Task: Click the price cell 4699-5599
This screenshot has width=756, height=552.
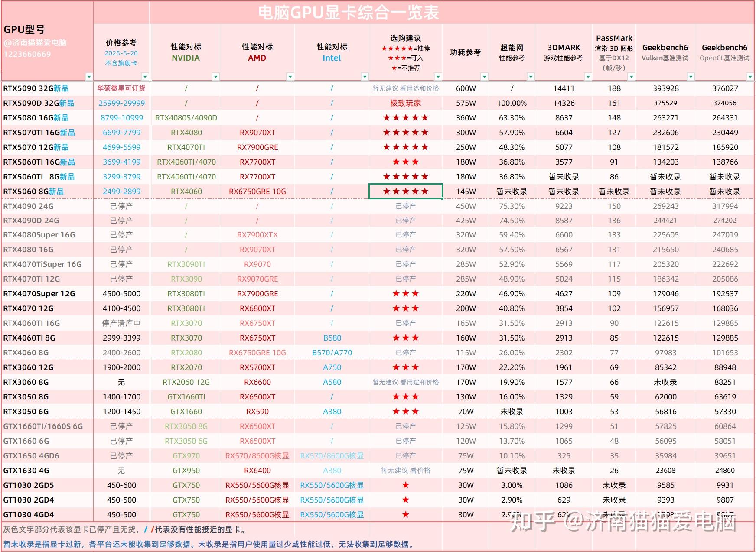Action: pos(121,147)
